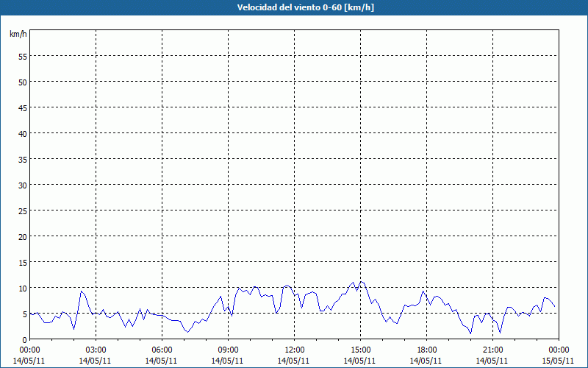Select the '30' y-axis value

click(23, 185)
